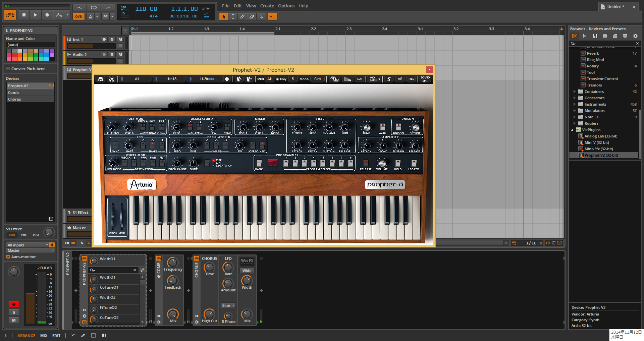Toggle the loop button in the transport
The width and height of the screenshot is (644, 341).
tap(94, 7)
